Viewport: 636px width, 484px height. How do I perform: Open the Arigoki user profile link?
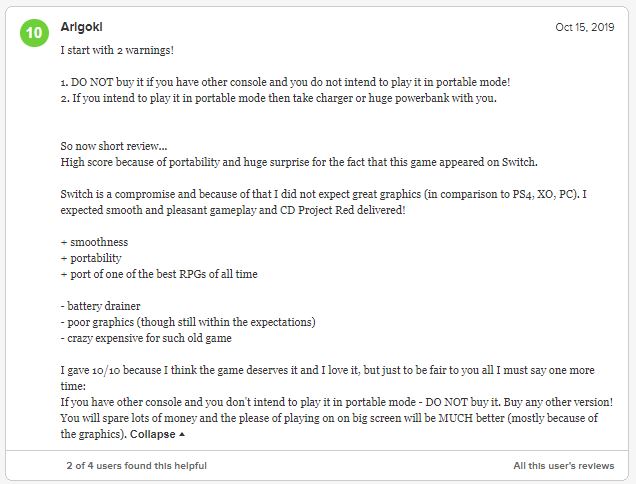[x=82, y=27]
